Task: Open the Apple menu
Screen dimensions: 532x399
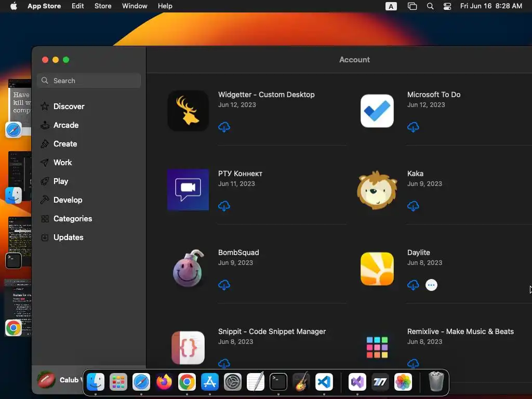Action: click(14, 6)
